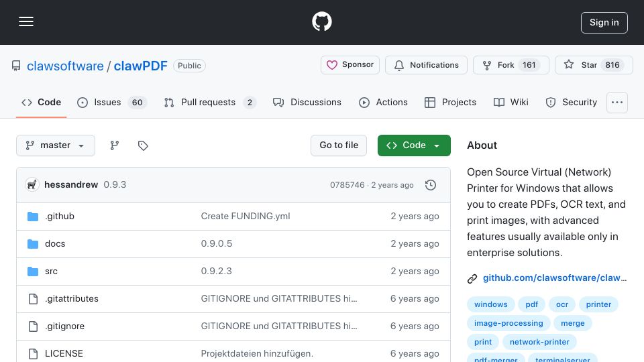
Task: Go to GitHub homepage via Octocat logo
Action: [321, 21]
